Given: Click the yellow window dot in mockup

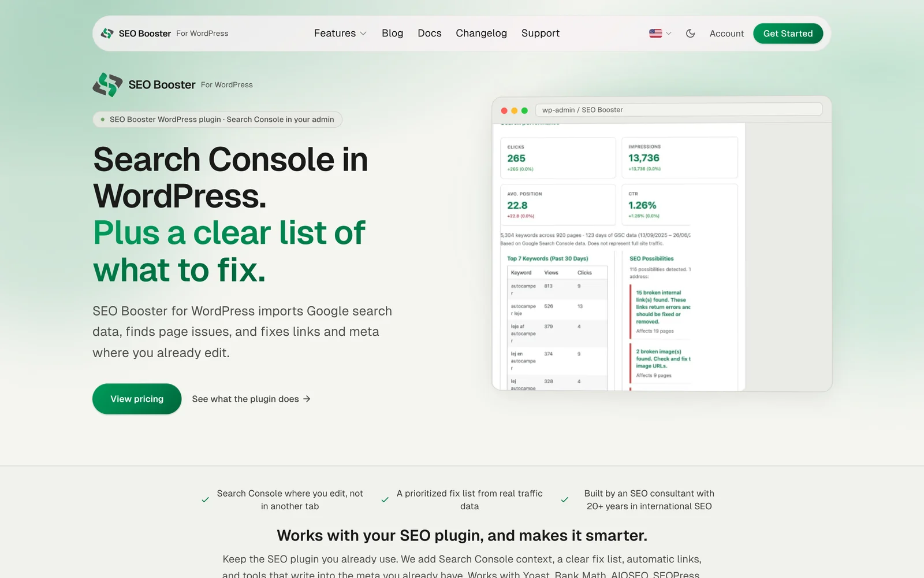Looking at the screenshot, I should click(x=514, y=110).
